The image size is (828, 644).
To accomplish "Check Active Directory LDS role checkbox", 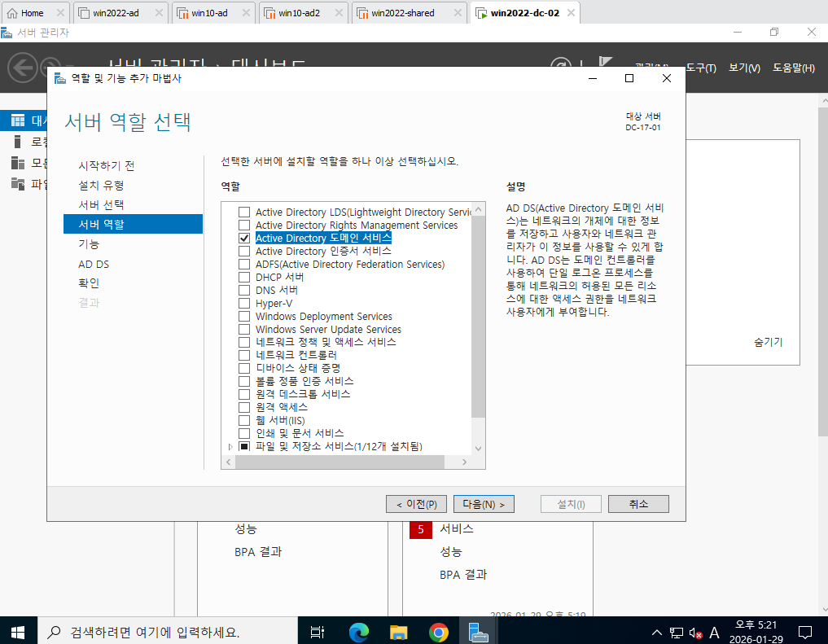I will (244, 212).
